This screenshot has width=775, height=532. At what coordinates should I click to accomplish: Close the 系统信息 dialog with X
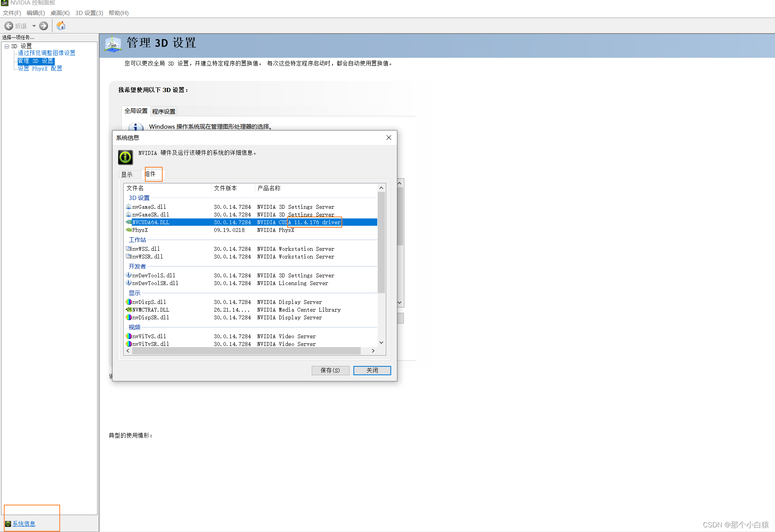[x=389, y=138]
